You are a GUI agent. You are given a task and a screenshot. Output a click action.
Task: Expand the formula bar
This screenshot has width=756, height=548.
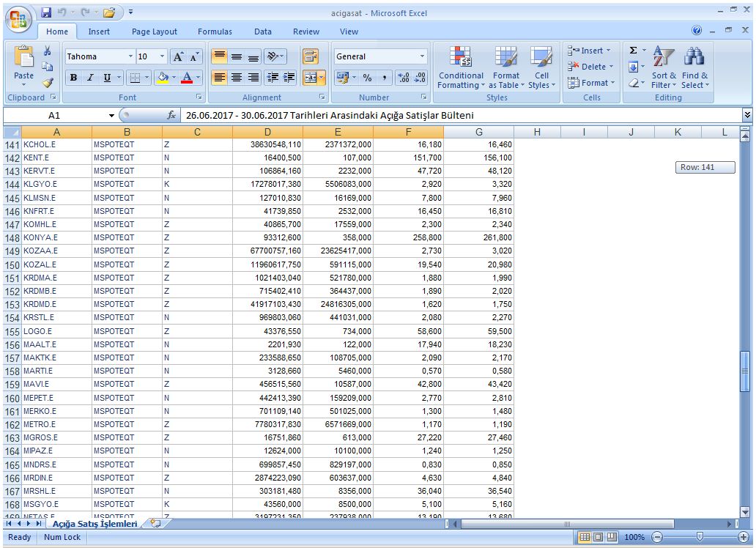747,115
